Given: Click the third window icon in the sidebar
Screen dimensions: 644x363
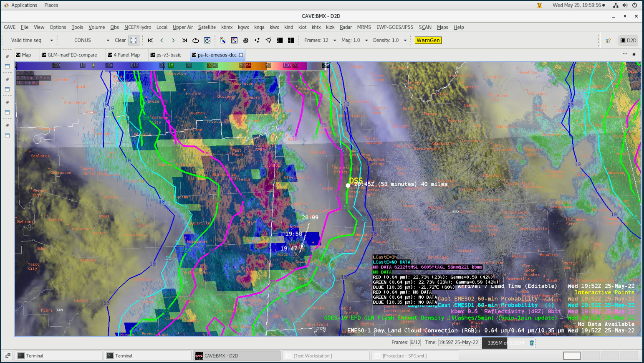Looking at the screenshot, I should click(7, 112).
